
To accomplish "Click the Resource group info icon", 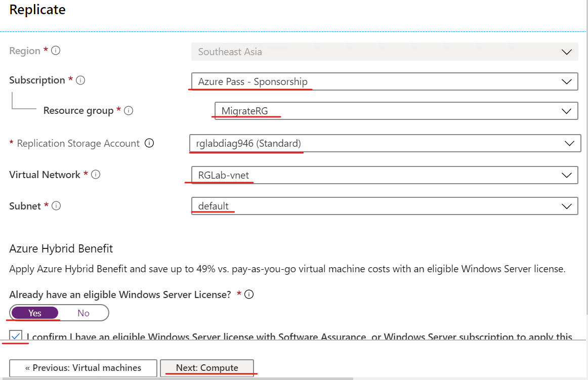I will tap(129, 111).
